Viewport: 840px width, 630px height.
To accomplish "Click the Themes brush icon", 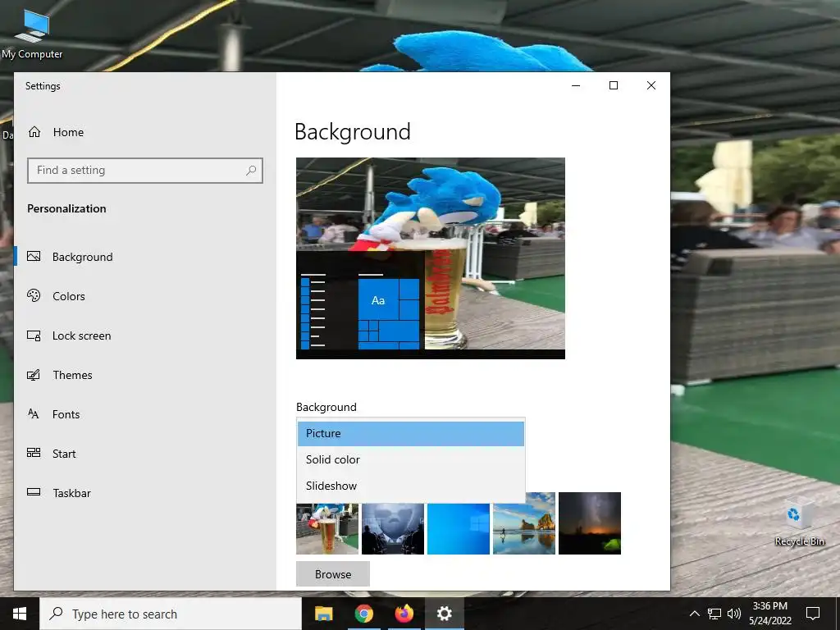I will pos(34,374).
